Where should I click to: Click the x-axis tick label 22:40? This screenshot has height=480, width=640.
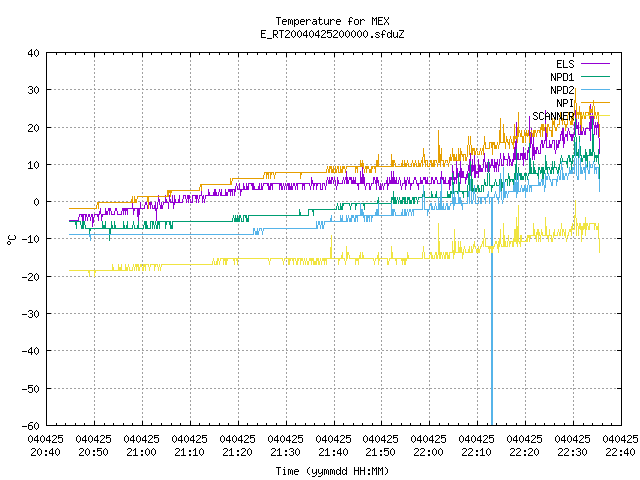pos(620,452)
